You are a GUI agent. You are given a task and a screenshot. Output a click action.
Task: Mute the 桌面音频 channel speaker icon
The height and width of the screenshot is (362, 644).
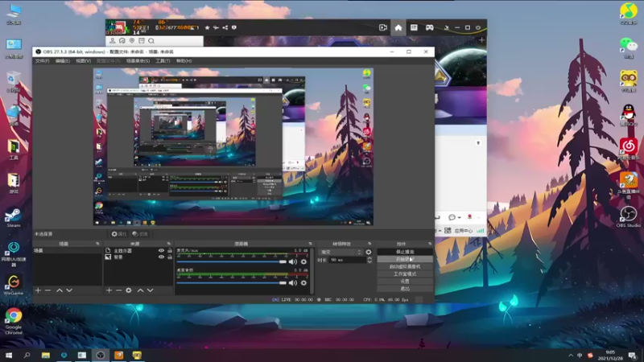[x=292, y=283]
